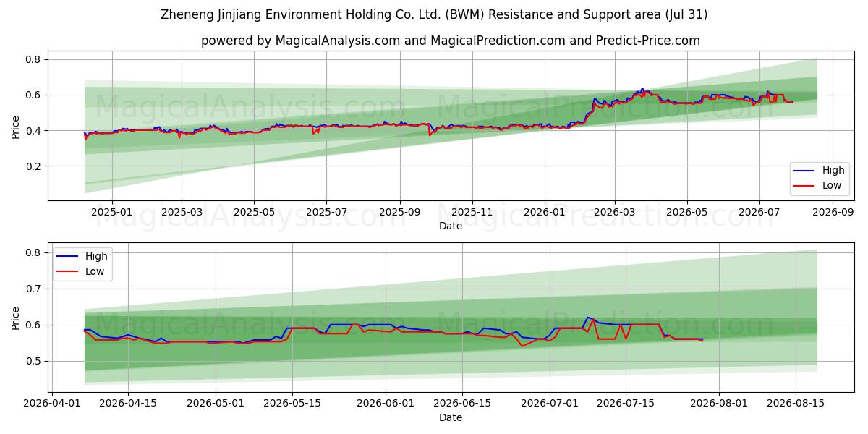Click the 2025-05 date tick label

(254, 213)
